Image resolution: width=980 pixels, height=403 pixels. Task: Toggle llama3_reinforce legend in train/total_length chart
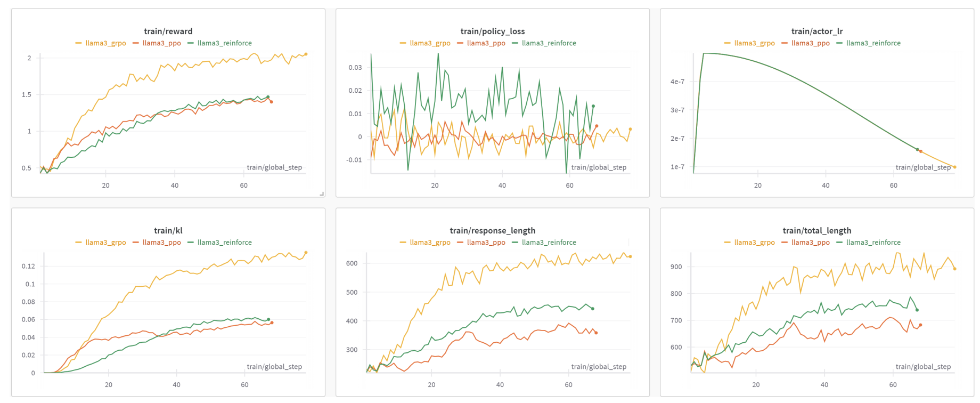point(873,243)
